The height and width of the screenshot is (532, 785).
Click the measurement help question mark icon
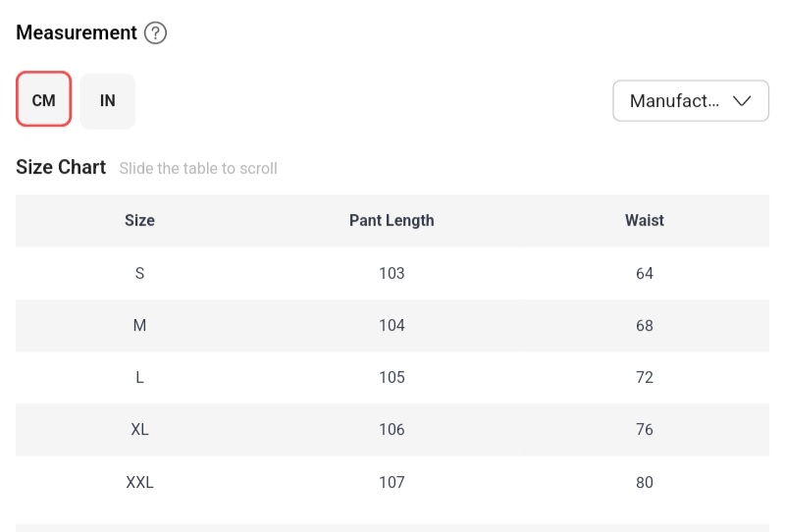pos(155,33)
